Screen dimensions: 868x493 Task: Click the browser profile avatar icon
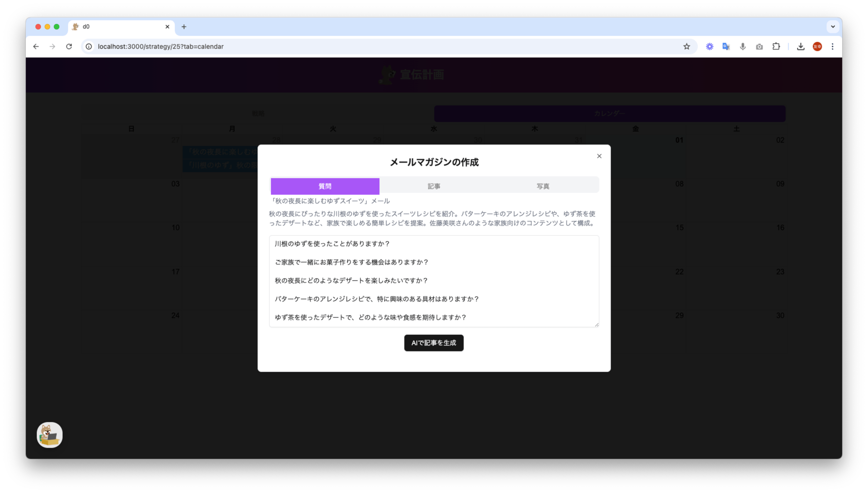[817, 46]
